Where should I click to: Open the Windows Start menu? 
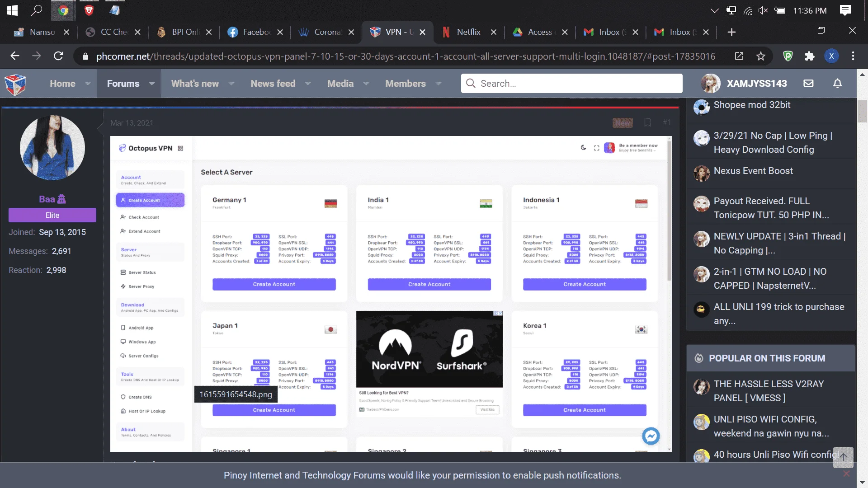12,10
